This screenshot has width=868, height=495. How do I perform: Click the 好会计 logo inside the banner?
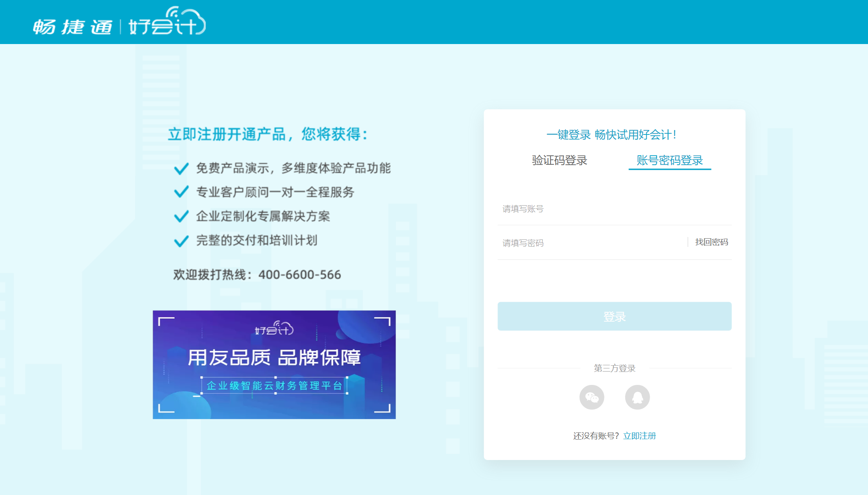coord(274,329)
